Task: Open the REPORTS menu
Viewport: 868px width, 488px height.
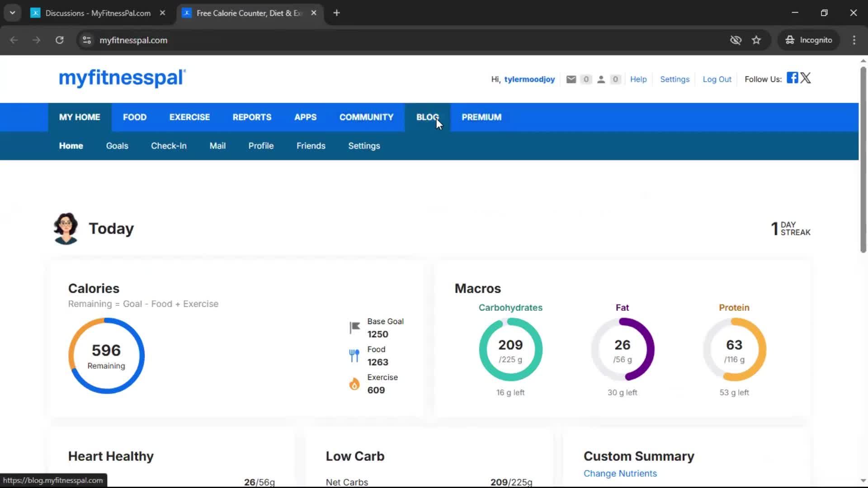Action: pos(252,117)
